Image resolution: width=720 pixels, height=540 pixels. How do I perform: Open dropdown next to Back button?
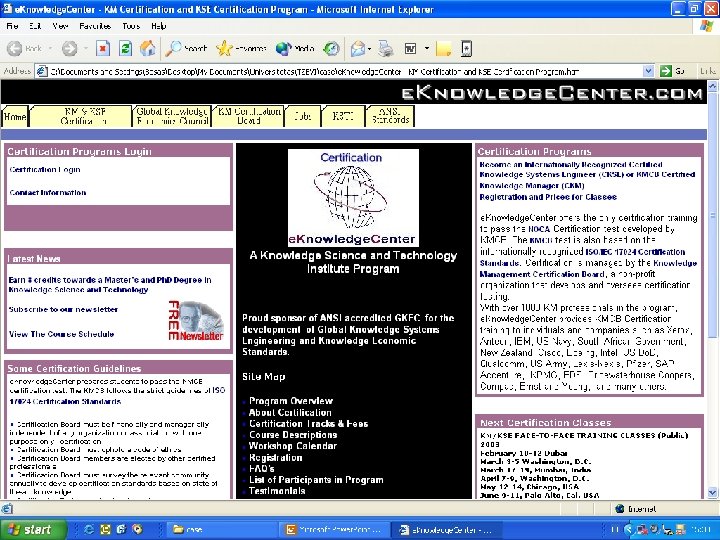tap(50, 48)
